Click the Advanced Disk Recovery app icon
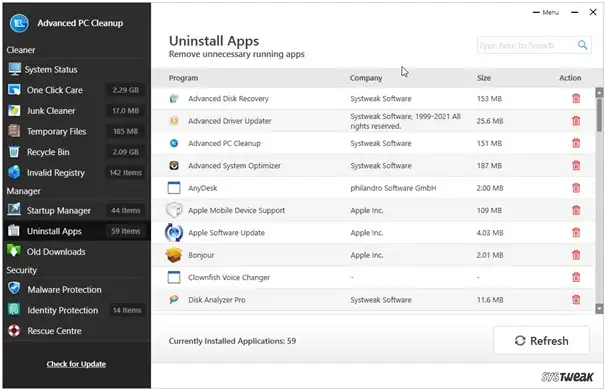This screenshot has height=391, width=606. pyautogui.click(x=174, y=99)
